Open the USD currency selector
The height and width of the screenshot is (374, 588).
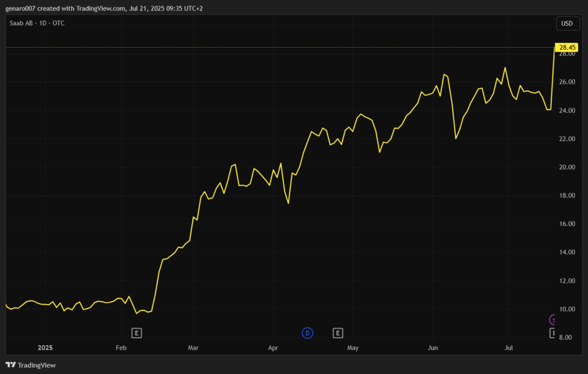567,24
